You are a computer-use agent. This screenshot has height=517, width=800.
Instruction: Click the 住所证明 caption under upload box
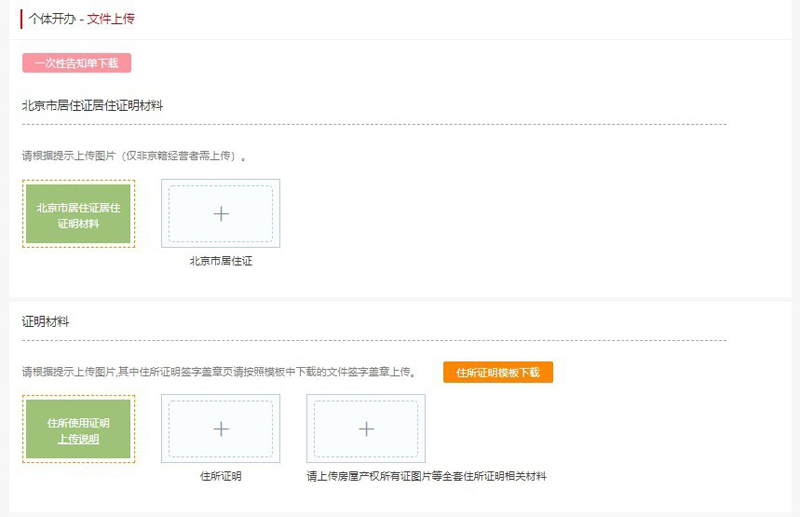pos(220,476)
